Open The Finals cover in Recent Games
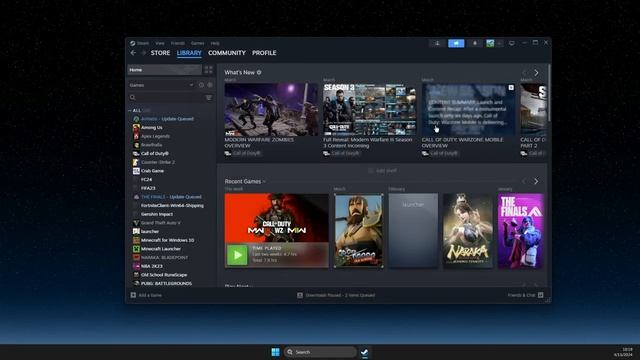Viewport: 640px width, 360px height. pos(520,231)
